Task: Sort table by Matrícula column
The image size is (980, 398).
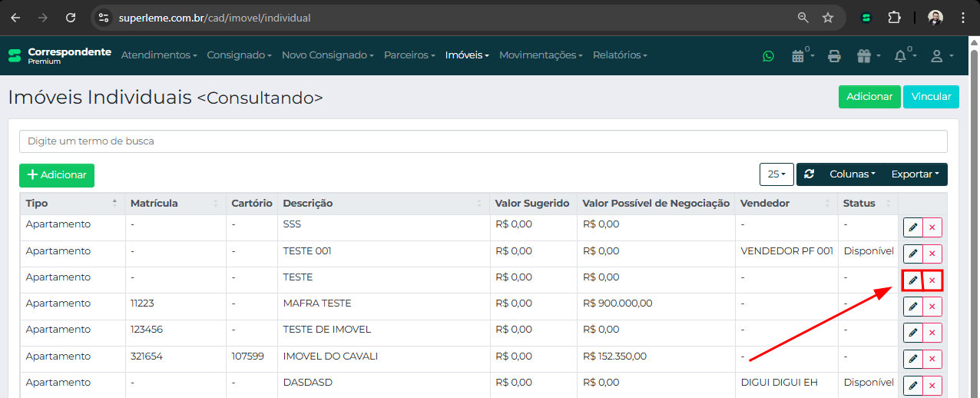Action: (x=175, y=204)
